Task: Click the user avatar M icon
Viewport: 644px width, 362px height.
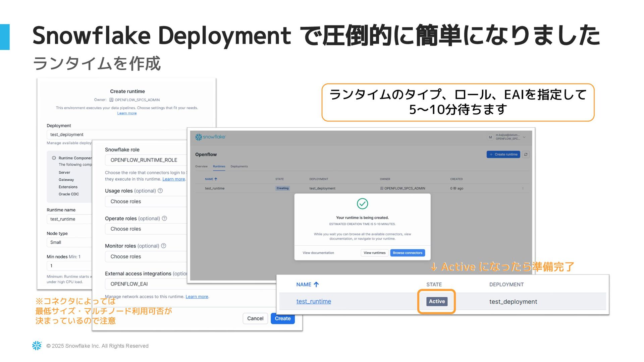Action: [490, 137]
